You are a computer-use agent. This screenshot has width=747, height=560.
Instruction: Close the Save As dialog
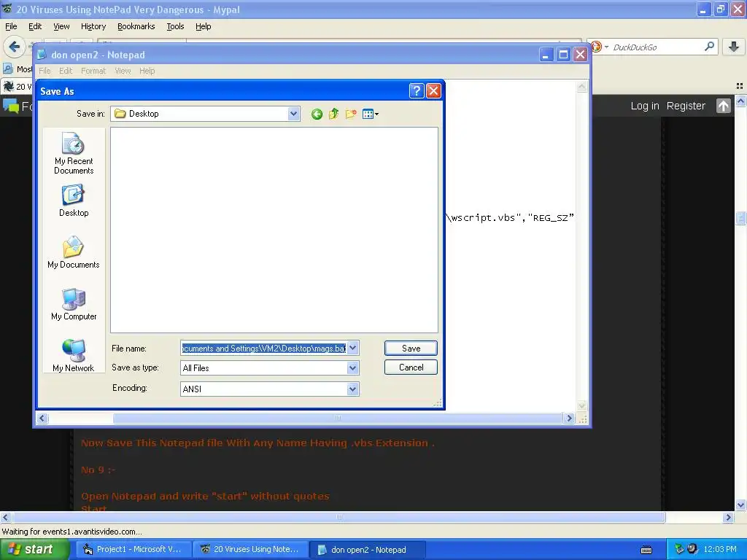[x=433, y=90]
